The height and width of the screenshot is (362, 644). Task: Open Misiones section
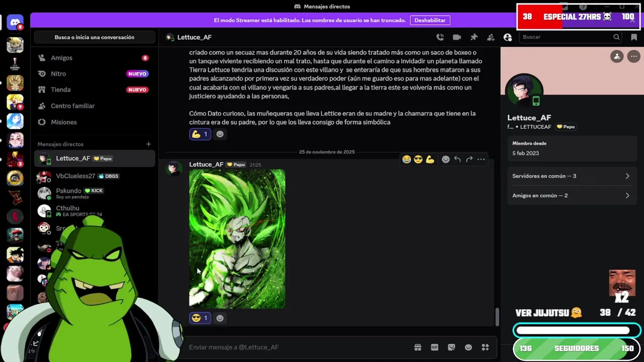[95, 122]
